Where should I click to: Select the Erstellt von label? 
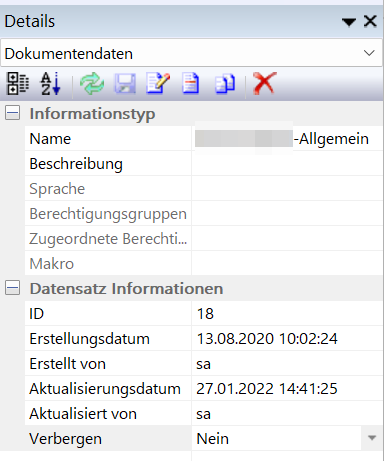coord(67,364)
